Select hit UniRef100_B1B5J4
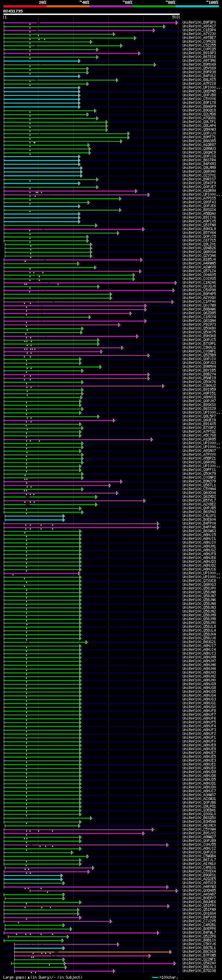 pyautogui.click(x=199, y=259)
